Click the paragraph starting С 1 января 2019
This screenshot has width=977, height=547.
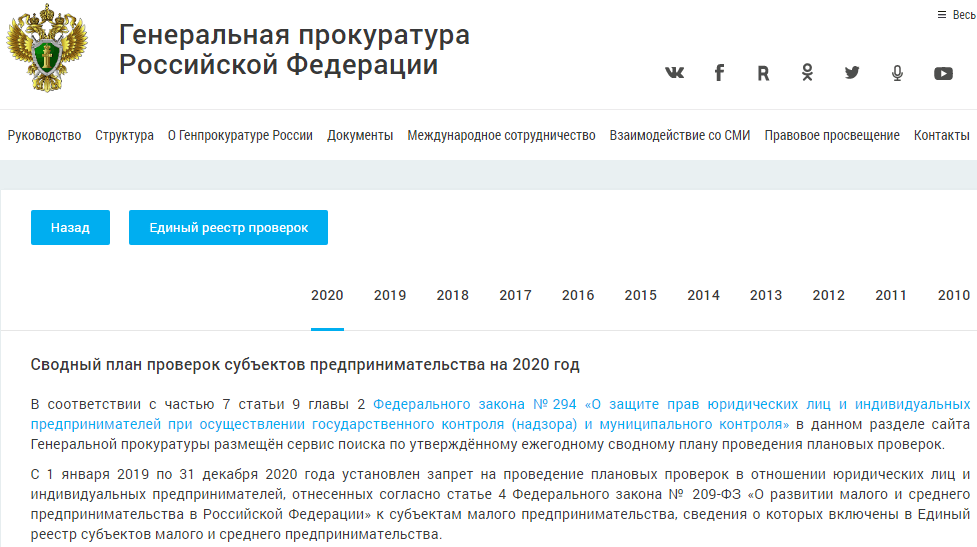tap(500, 504)
